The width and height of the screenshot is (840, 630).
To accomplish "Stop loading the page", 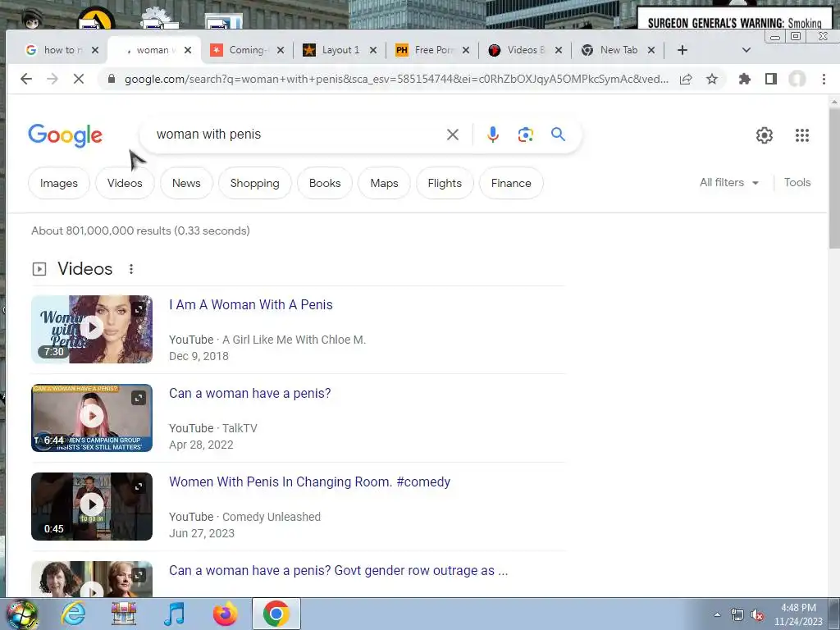I will pyautogui.click(x=78, y=80).
